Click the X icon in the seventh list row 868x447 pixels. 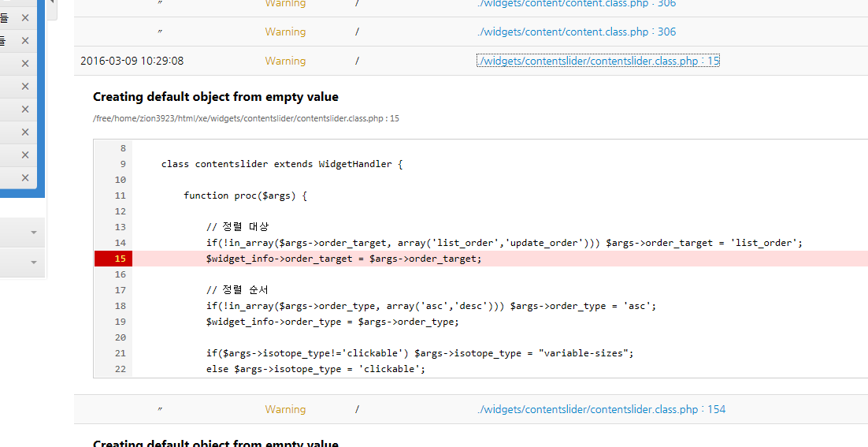coord(25,155)
